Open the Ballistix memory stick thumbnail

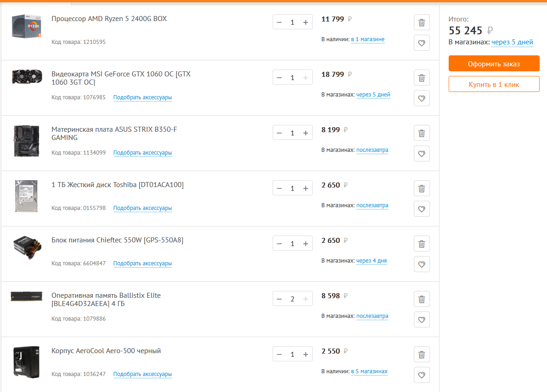[x=27, y=296]
